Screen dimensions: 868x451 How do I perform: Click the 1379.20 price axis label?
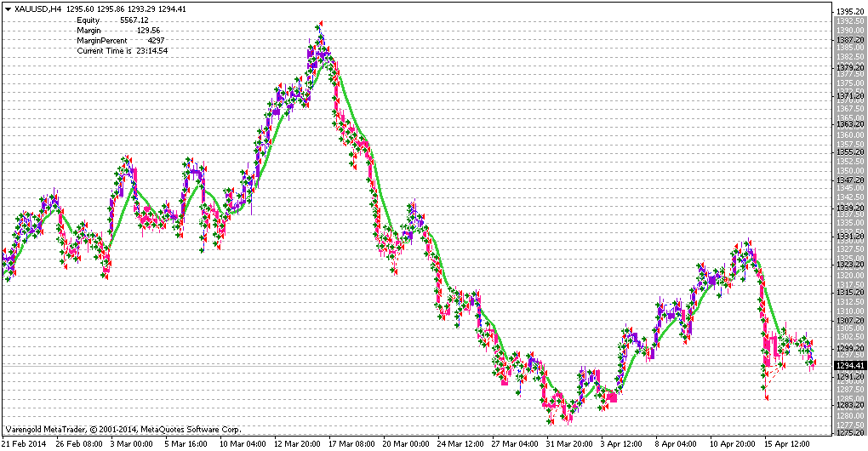pyautogui.click(x=850, y=67)
